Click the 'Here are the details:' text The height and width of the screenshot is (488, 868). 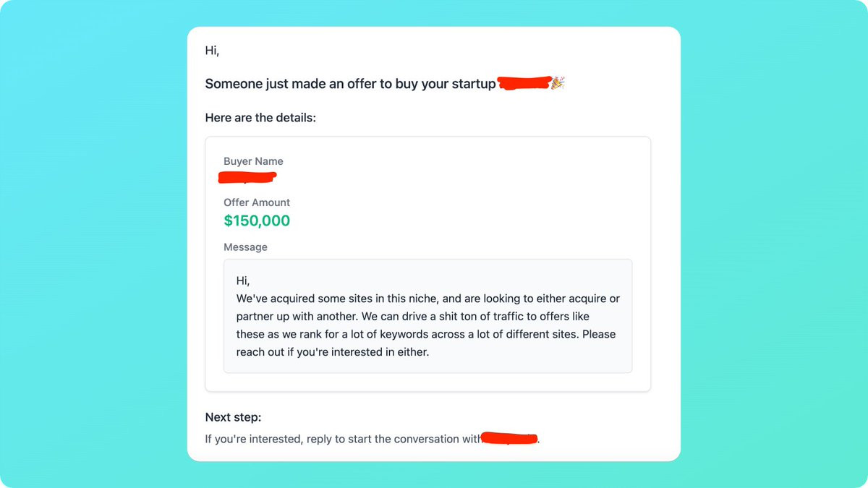click(260, 118)
